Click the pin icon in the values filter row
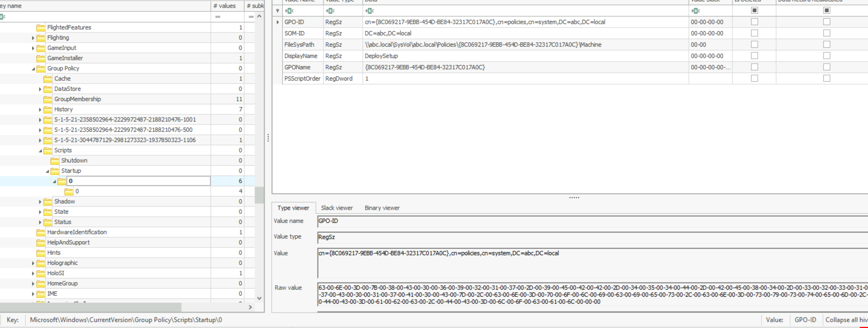The image size is (868, 328). coord(277,11)
